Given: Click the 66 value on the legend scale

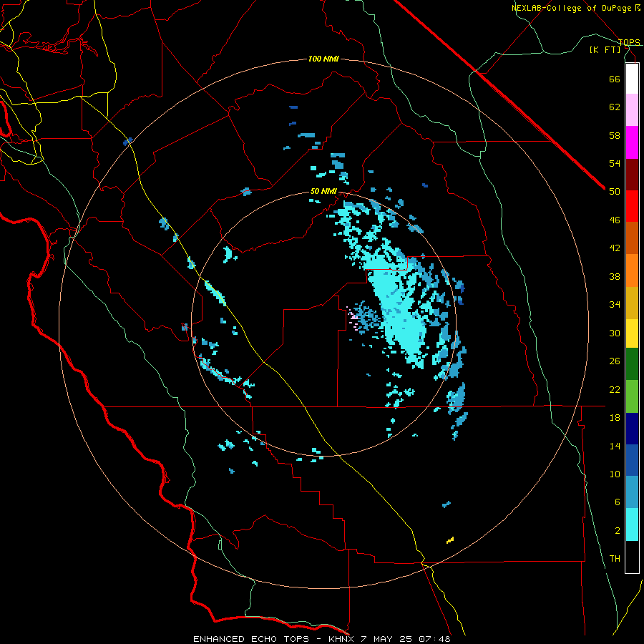Looking at the screenshot, I should point(615,79).
